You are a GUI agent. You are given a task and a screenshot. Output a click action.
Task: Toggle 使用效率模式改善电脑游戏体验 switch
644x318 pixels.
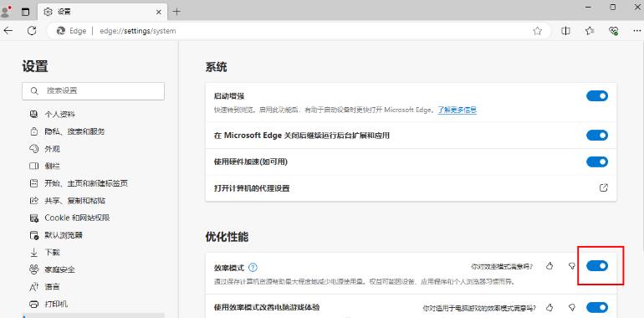(597, 307)
